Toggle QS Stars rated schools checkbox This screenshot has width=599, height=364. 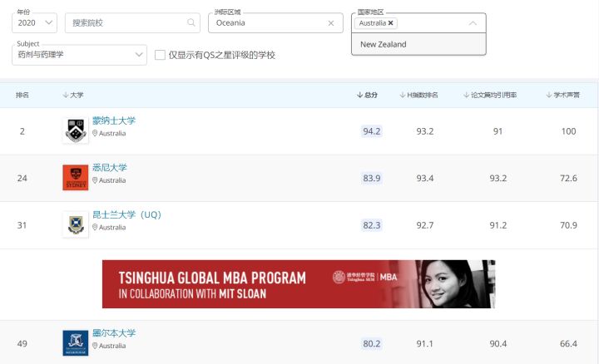[160, 55]
